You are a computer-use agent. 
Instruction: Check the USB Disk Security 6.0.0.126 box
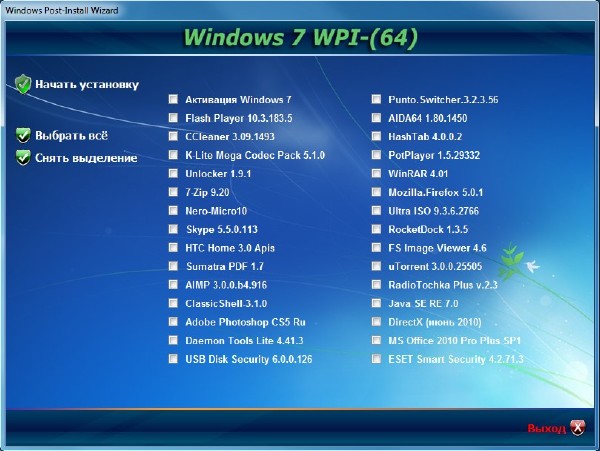(x=174, y=360)
